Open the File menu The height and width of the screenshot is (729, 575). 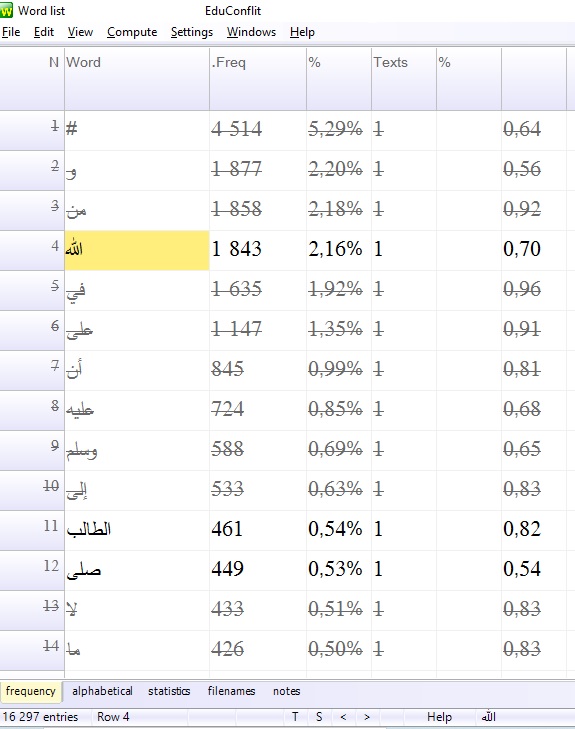click(x=11, y=32)
